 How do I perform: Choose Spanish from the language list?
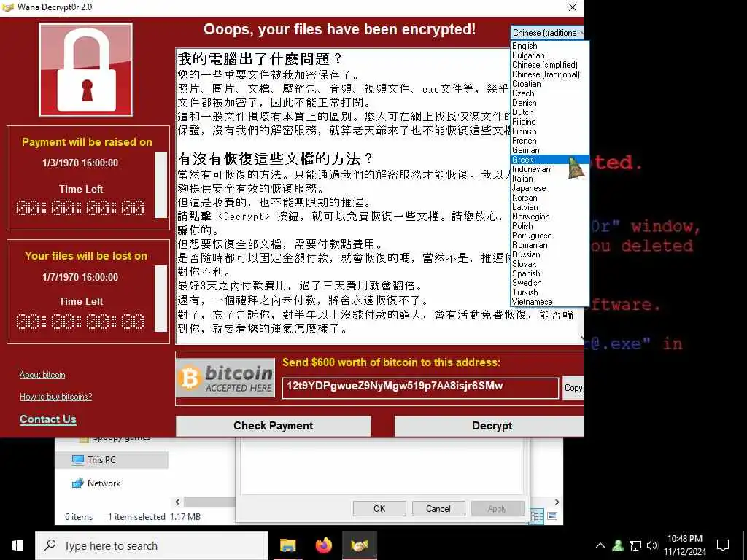click(550, 273)
